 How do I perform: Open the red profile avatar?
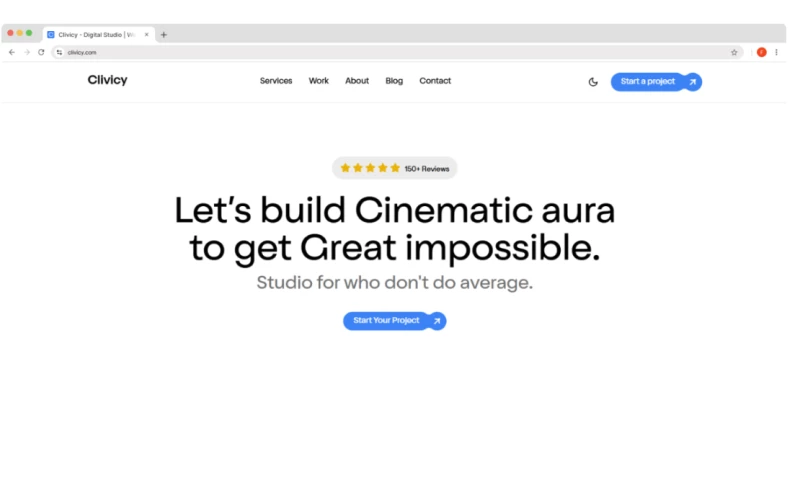pyautogui.click(x=762, y=53)
